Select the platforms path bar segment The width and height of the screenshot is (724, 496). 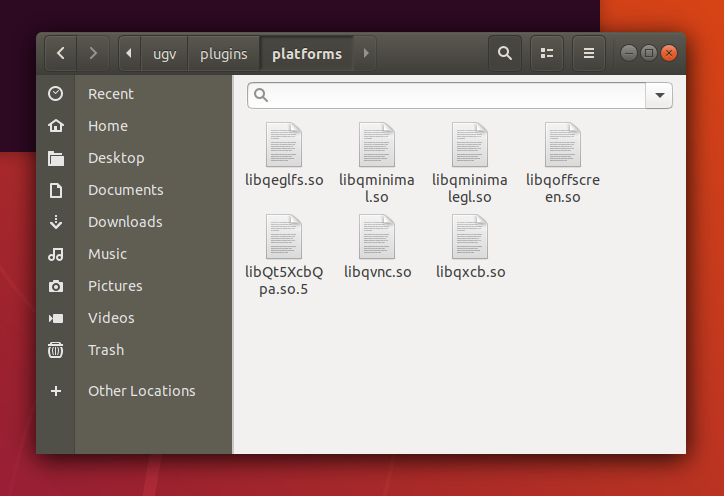(x=307, y=54)
